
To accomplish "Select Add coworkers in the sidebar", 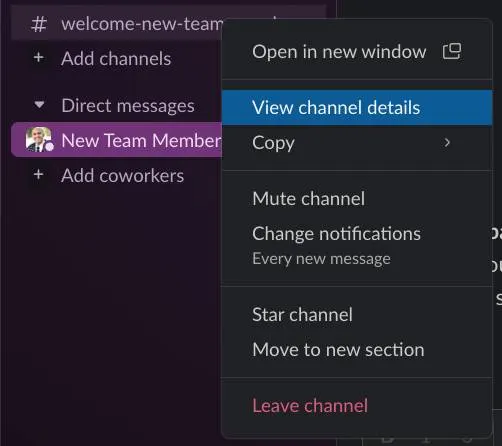I will point(122,176).
